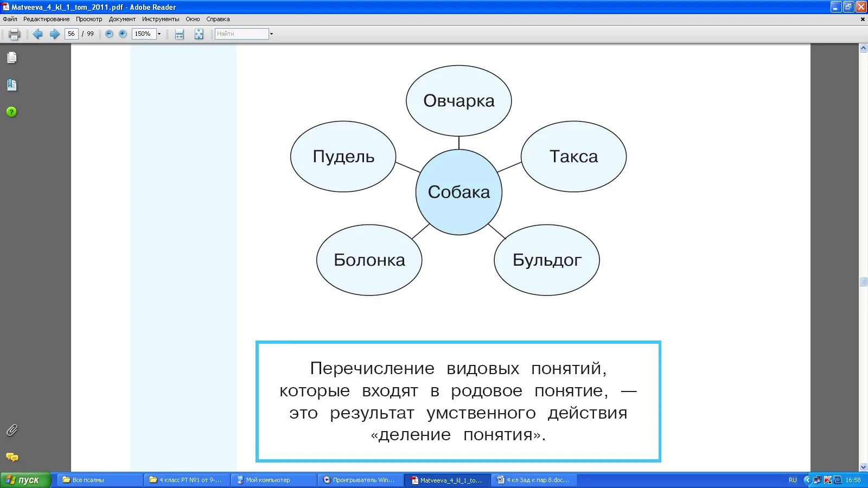Open the Справка menu

(218, 19)
